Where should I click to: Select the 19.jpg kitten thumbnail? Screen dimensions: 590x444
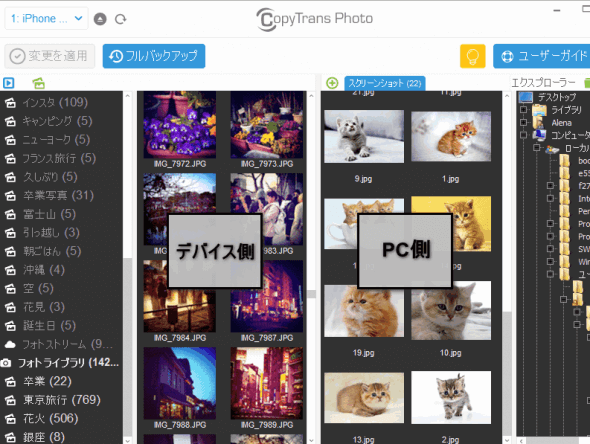point(364,311)
